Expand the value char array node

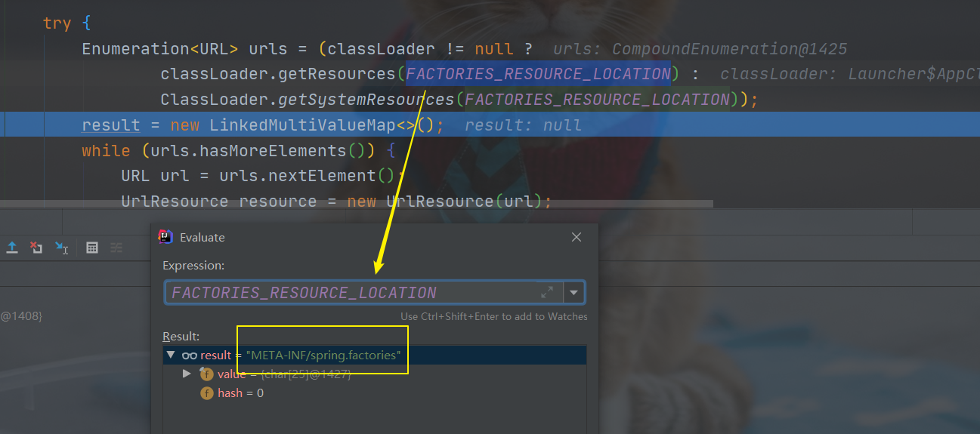pyautogui.click(x=187, y=374)
